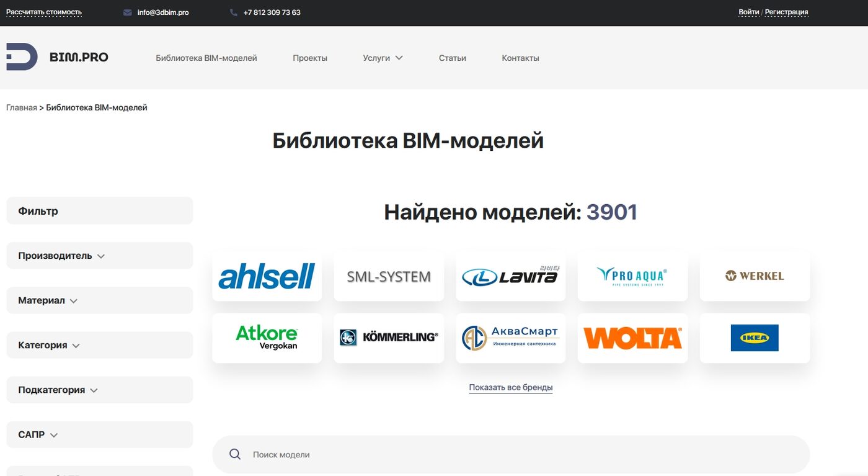The image size is (868, 476).
Task: Click the envelope icon beside info@3dbim.pro
Action: pos(128,12)
